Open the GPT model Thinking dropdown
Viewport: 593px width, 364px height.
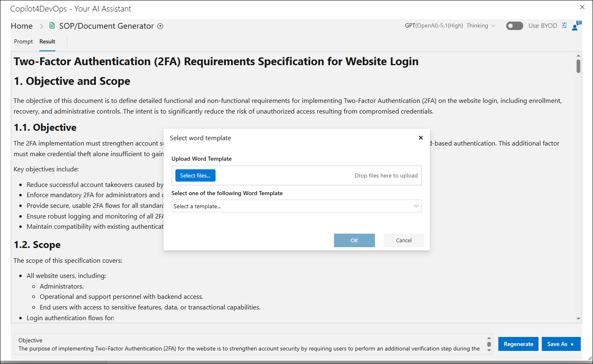(x=450, y=25)
